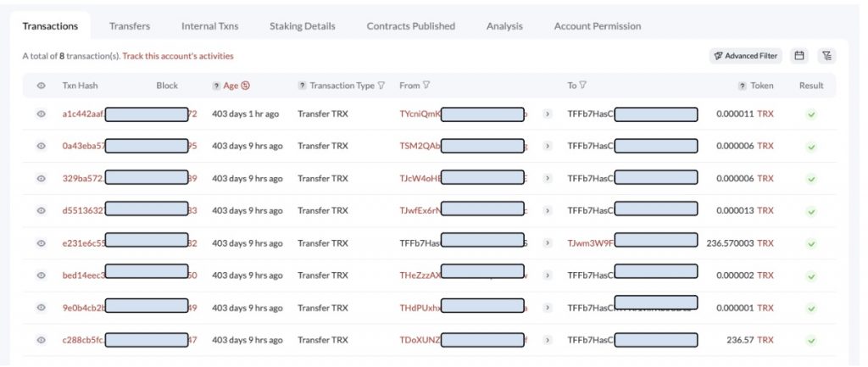868x367 pixels.
Task: Toggle Age time format icon
Action: [x=246, y=86]
